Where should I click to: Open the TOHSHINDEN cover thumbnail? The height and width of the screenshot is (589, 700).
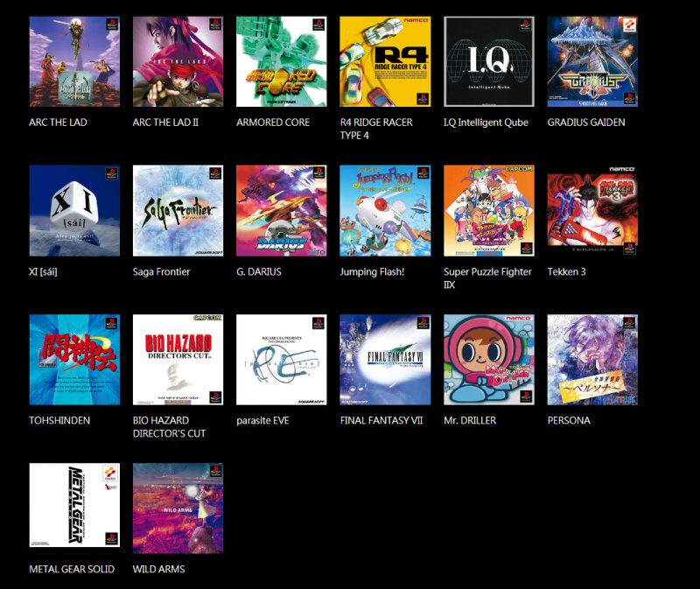coord(74,360)
